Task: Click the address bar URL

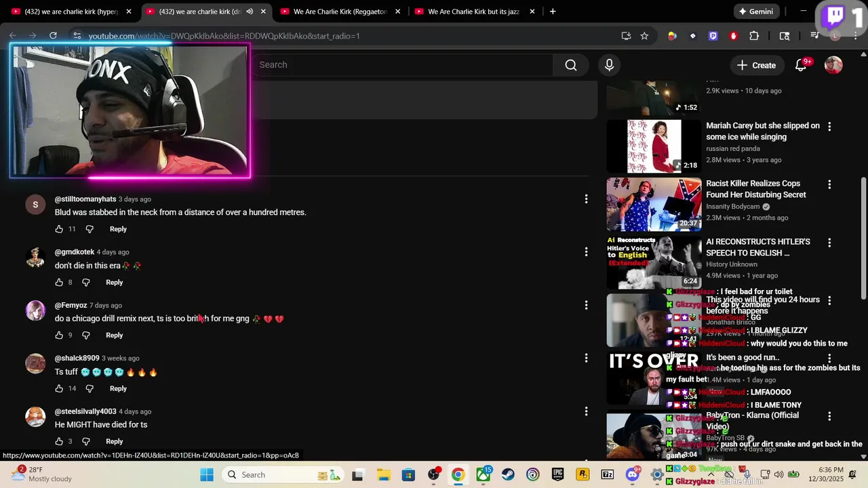Action: click(x=224, y=36)
